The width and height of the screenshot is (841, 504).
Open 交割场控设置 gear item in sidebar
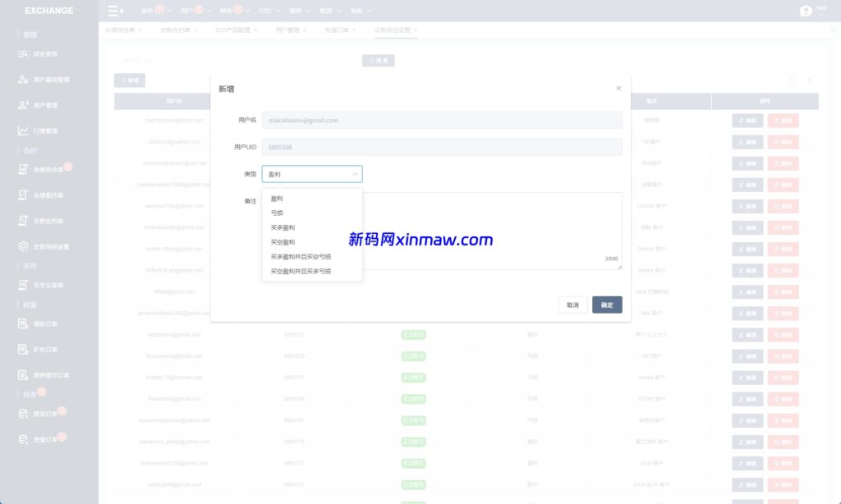coord(51,246)
